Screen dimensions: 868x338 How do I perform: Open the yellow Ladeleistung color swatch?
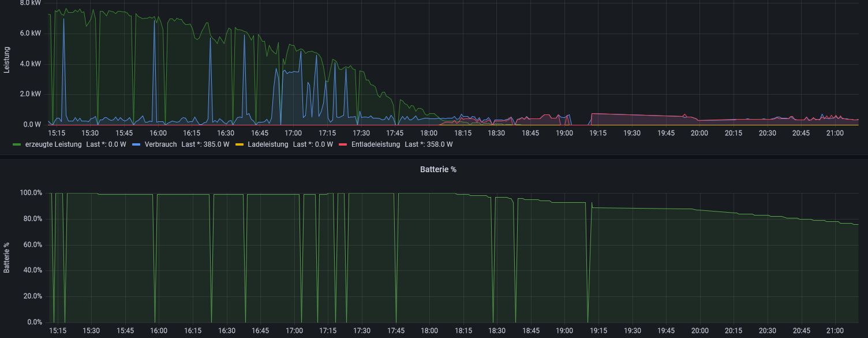240,144
